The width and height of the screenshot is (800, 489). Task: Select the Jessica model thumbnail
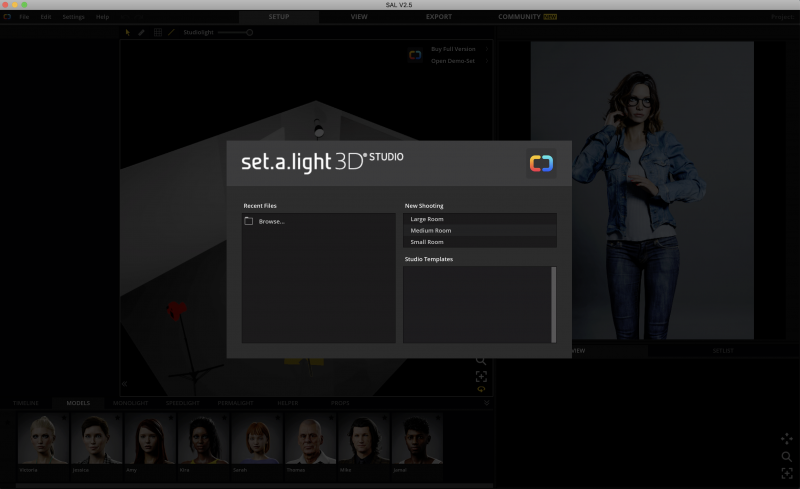point(96,439)
